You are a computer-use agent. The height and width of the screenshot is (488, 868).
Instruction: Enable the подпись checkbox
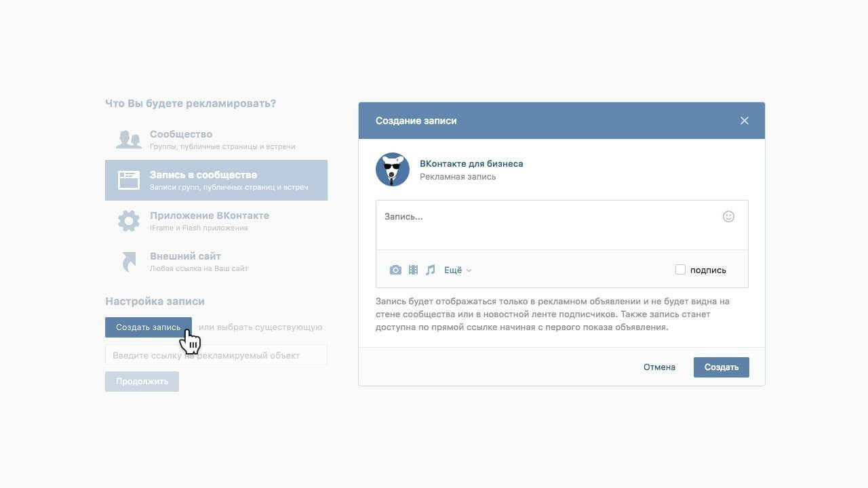[x=680, y=270]
